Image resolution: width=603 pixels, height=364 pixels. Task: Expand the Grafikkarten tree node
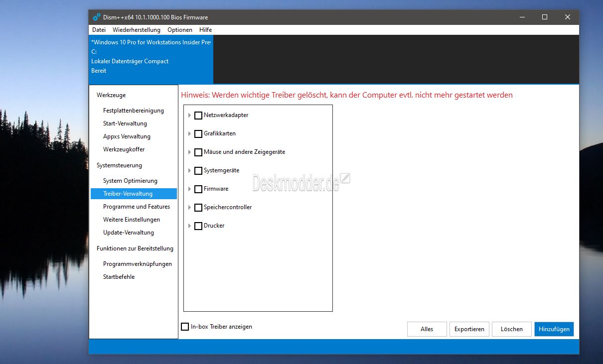189,134
